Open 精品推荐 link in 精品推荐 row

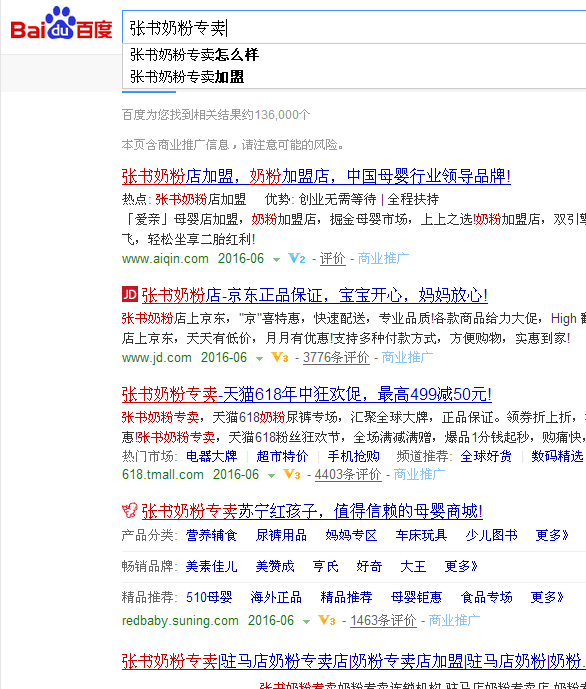(x=346, y=597)
